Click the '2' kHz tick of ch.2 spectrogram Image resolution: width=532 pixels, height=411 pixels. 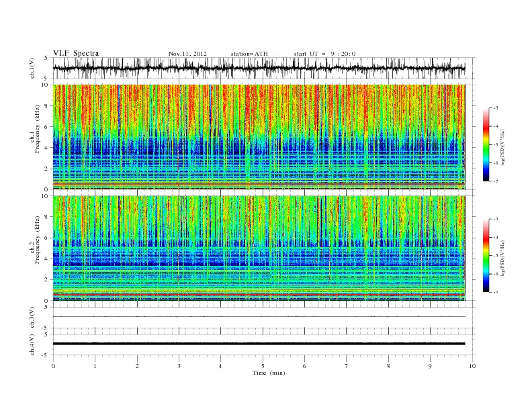click(47, 280)
